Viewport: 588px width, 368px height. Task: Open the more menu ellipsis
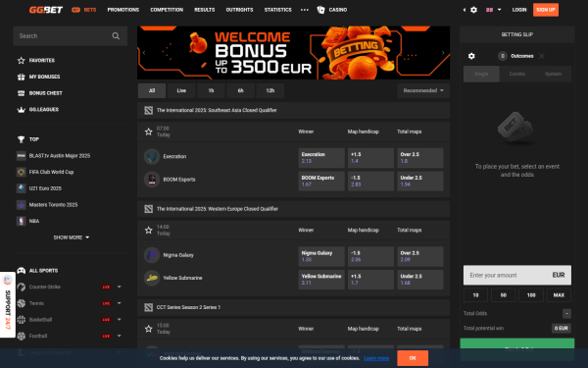pyautogui.click(x=305, y=10)
